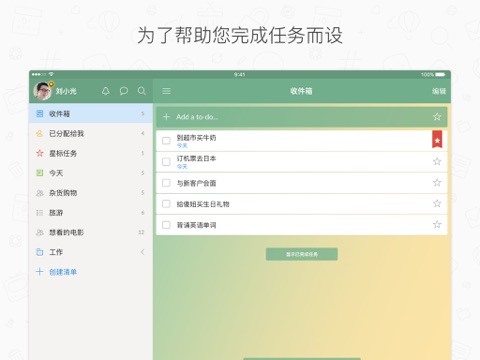Open task 与新客户会面 details
This screenshot has width=480, height=360.
[x=302, y=183]
